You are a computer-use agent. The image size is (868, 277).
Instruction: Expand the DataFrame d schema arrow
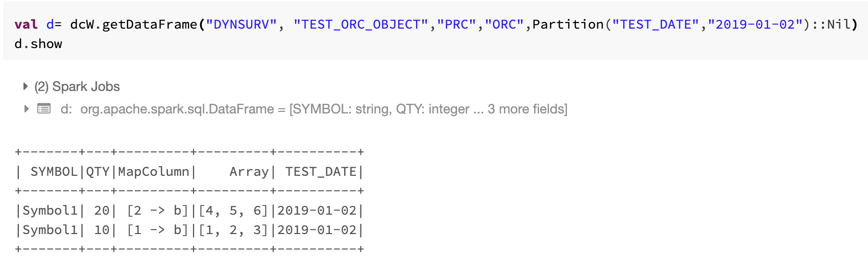point(26,109)
